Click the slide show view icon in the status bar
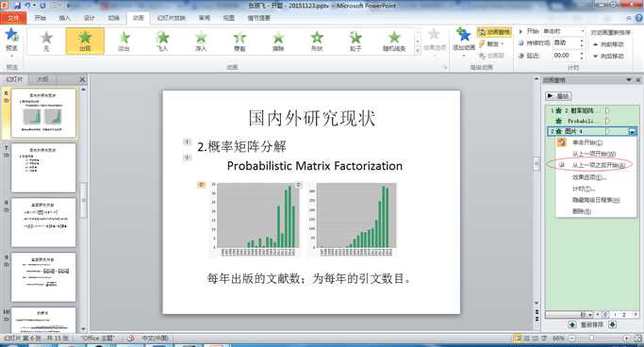The width and height of the screenshot is (644, 347). pyautogui.click(x=543, y=339)
